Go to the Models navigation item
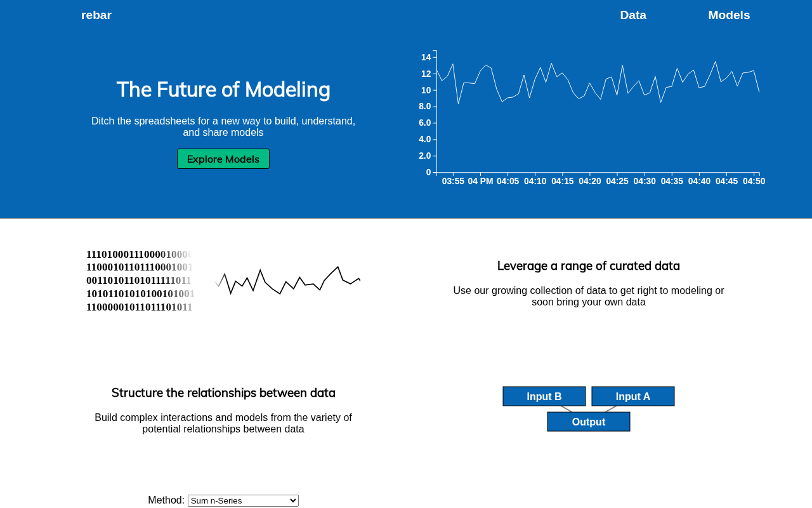Screen dimensions: 812x508 728,15
